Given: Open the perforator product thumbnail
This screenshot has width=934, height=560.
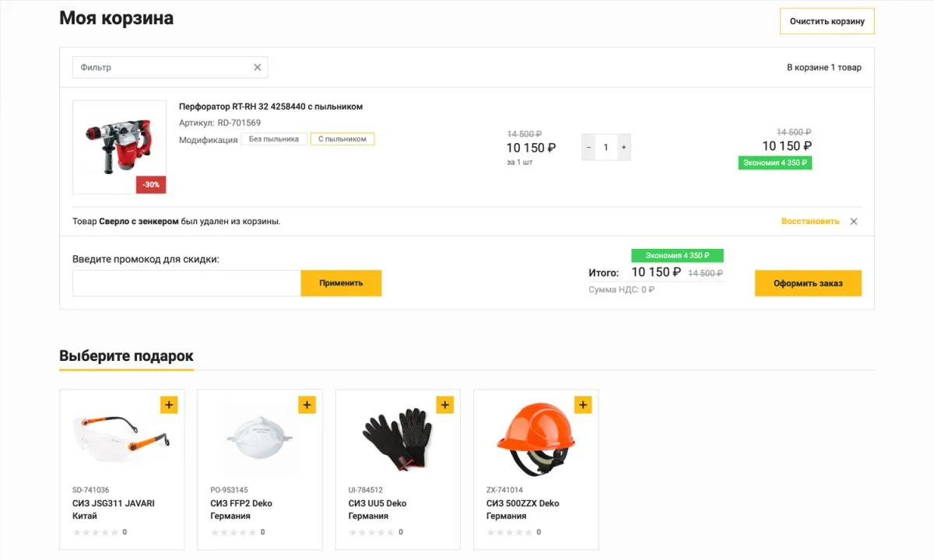Looking at the screenshot, I should [119, 147].
